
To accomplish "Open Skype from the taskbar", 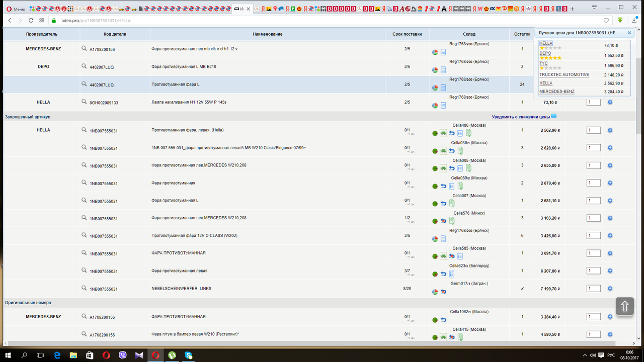I will (189, 355).
